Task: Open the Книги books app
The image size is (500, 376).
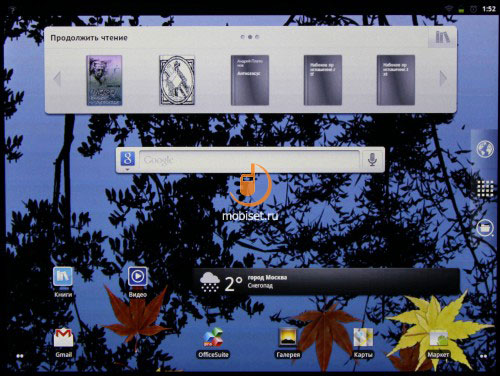Action: (x=63, y=282)
